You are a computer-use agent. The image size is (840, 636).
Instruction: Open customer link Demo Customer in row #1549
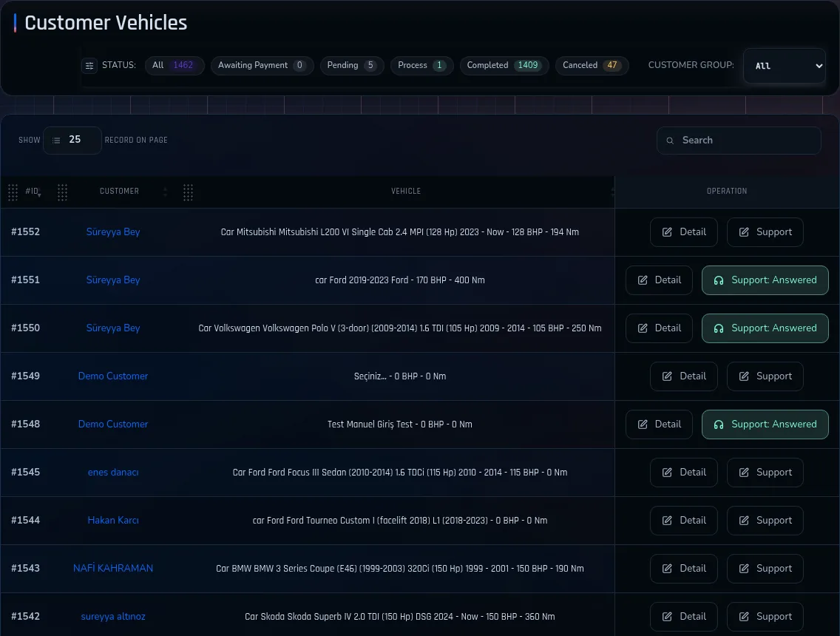(x=113, y=376)
